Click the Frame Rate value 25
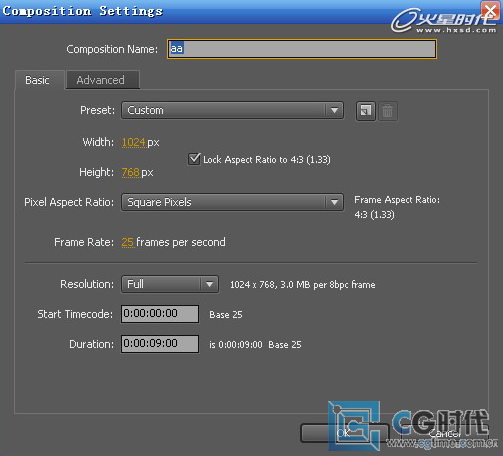This screenshot has height=456, width=503. [x=128, y=242]
